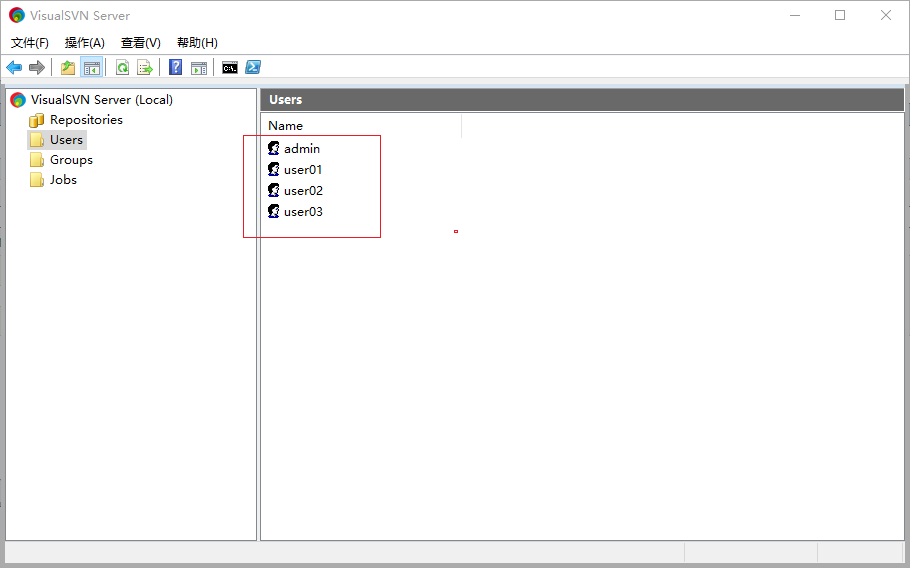
Task: Select the user01 name entry
Action: point(303,169)
